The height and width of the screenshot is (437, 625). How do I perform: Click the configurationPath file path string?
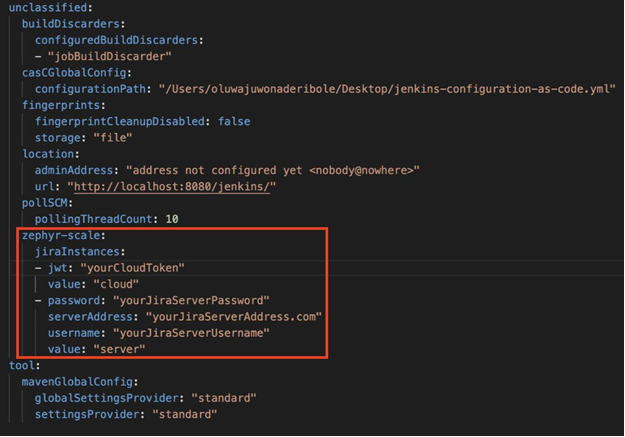384,89
